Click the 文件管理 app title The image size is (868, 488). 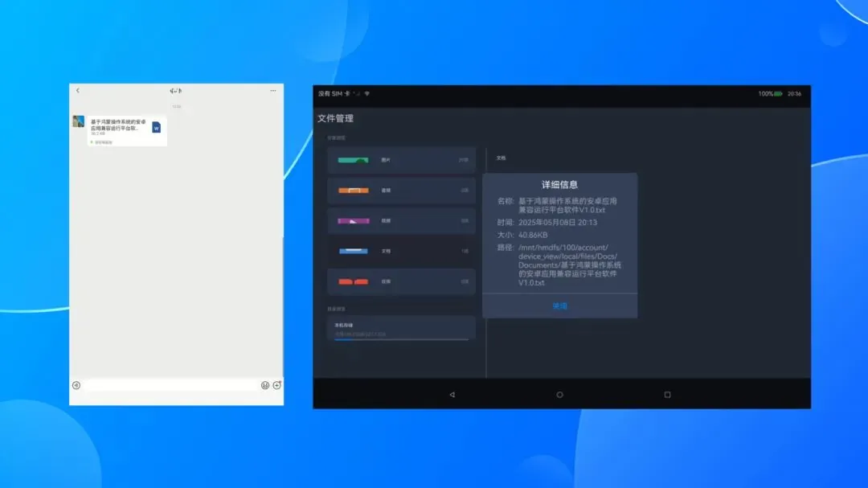[335, 118]
